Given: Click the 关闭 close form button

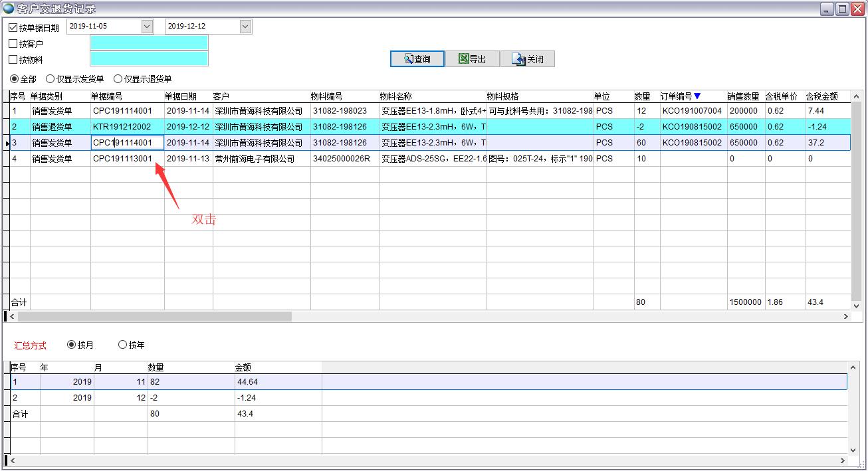Looking at the screenshot, I should [528, 59].
